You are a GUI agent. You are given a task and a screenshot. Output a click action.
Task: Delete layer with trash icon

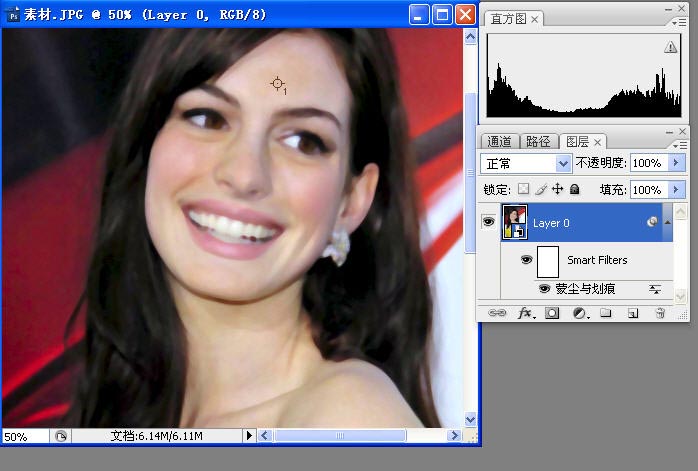click(x=660, y=313)
